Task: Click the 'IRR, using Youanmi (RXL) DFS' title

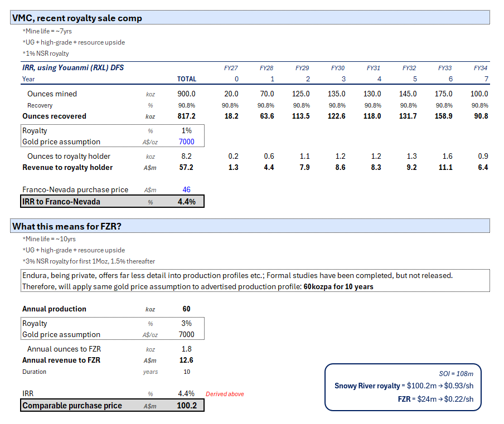Action: click(73, 68)
